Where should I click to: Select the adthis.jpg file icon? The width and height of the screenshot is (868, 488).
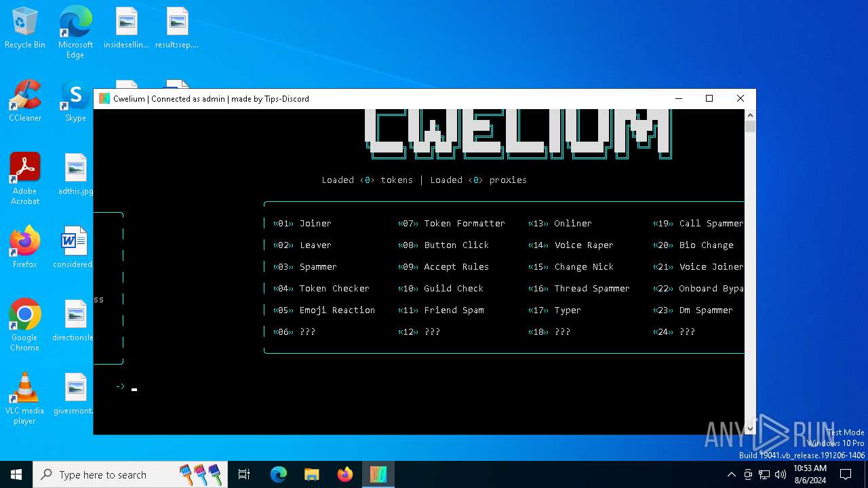[x=75, y=174]
